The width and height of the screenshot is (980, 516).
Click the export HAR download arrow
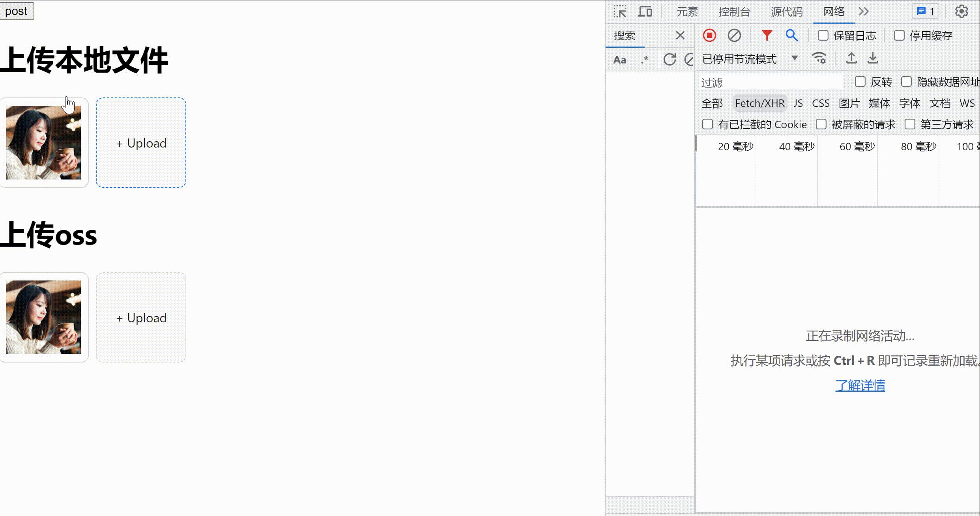tap(873, 58)
